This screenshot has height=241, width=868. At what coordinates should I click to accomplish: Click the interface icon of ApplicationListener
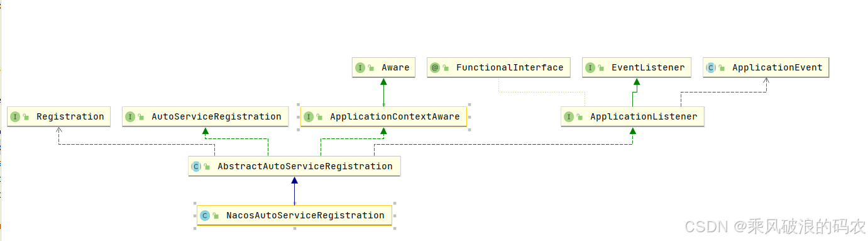(x=569, y=117)
